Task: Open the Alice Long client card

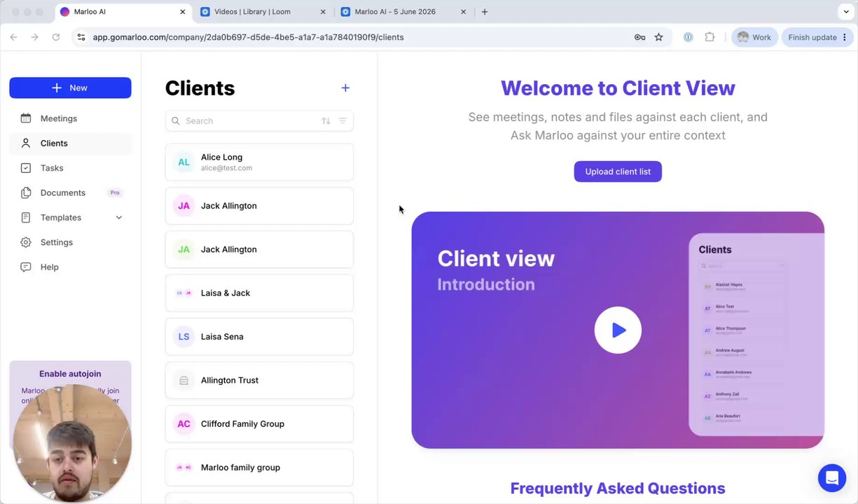Action: [x=259, y=162]
